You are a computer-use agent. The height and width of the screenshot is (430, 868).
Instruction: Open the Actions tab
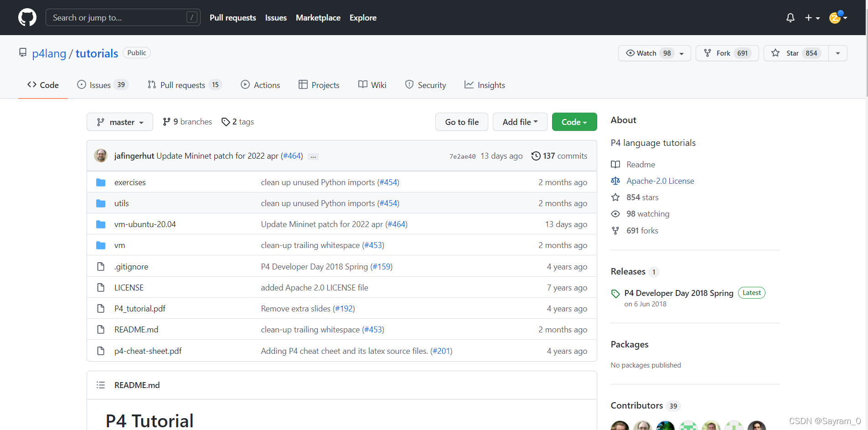pyautogui.click(x=260, y=85)
